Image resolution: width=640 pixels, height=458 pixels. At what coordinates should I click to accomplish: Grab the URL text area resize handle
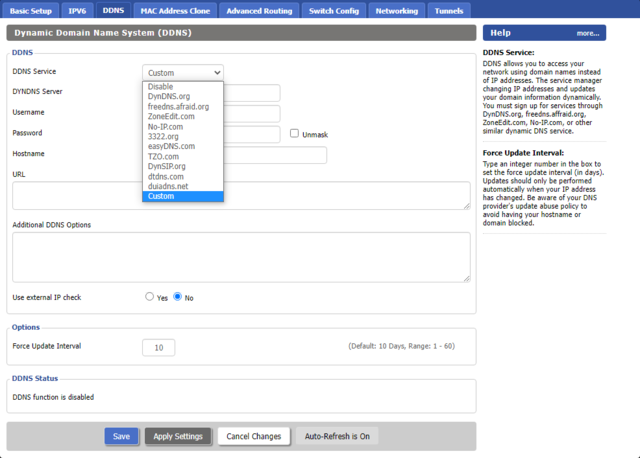coord(467,206)
